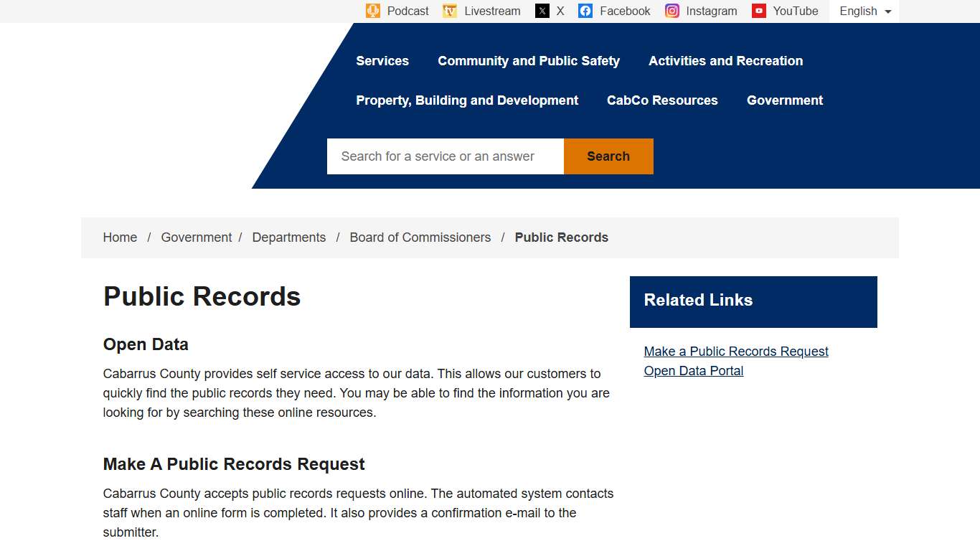Click the Search button
This screenshot has width=980, height=551.
[x=608, y=156]
